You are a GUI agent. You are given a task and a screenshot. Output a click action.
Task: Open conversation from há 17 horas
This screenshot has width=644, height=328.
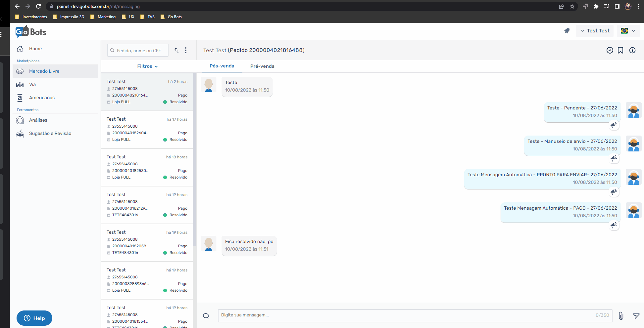pyautogui.click(x=147, y=130)
